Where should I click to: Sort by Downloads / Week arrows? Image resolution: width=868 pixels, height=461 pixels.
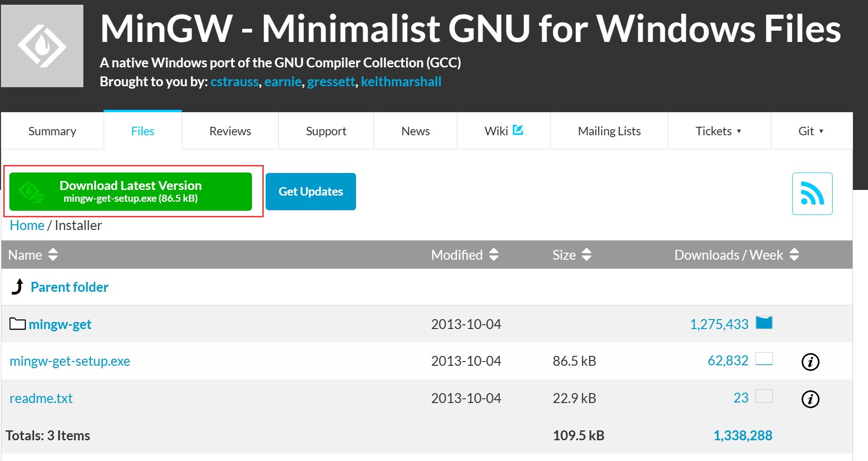point(794,255)
